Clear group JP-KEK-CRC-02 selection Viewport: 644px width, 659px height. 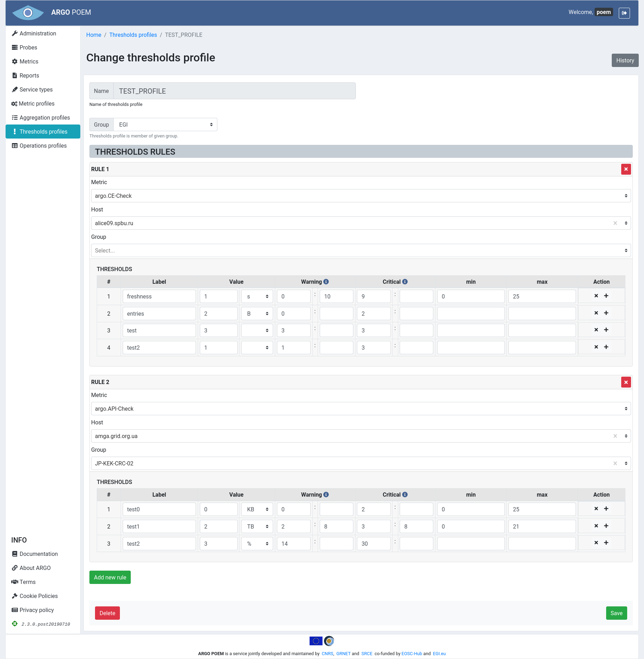pyautogui.click(x=615, y=463)
